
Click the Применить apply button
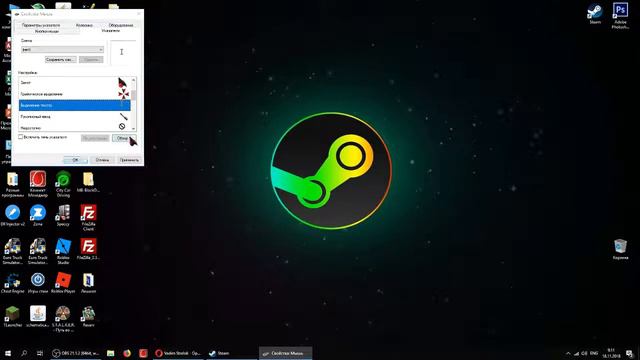click(129, 160)
